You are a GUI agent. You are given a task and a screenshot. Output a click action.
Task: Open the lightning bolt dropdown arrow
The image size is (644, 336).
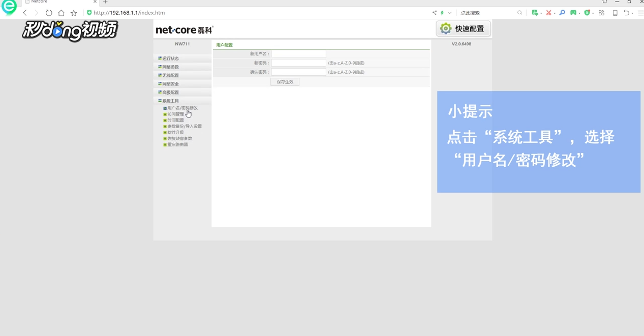point(449,13)
